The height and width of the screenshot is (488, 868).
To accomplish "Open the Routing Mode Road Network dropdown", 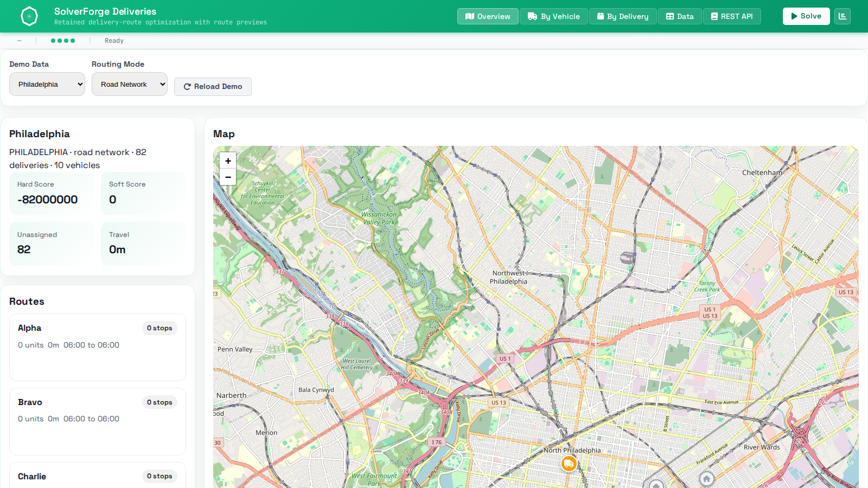I will pyautogui.click(x=130, y=84).
